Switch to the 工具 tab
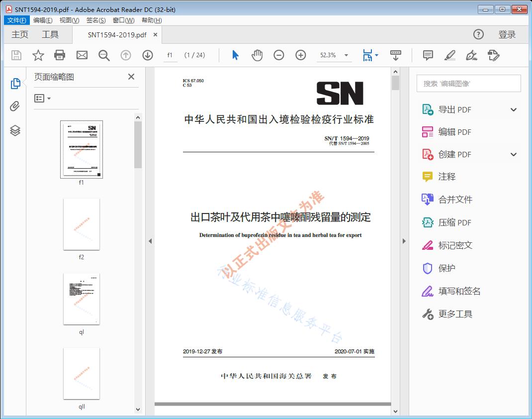 point(50,34)
